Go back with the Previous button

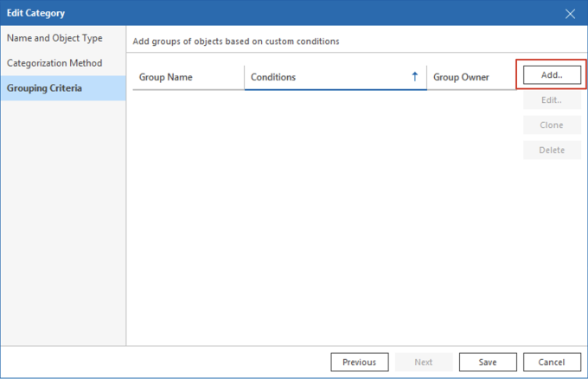point(359,362)
